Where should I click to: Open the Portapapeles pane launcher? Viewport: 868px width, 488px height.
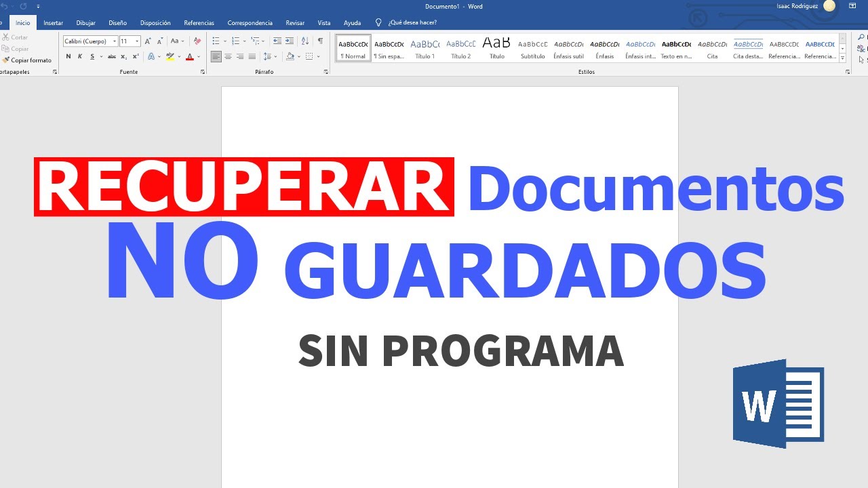tap(55, 72)
